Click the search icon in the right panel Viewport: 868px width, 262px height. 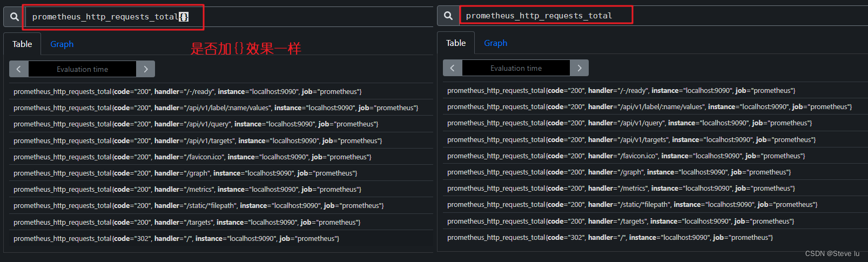click(x=448, y=16)
